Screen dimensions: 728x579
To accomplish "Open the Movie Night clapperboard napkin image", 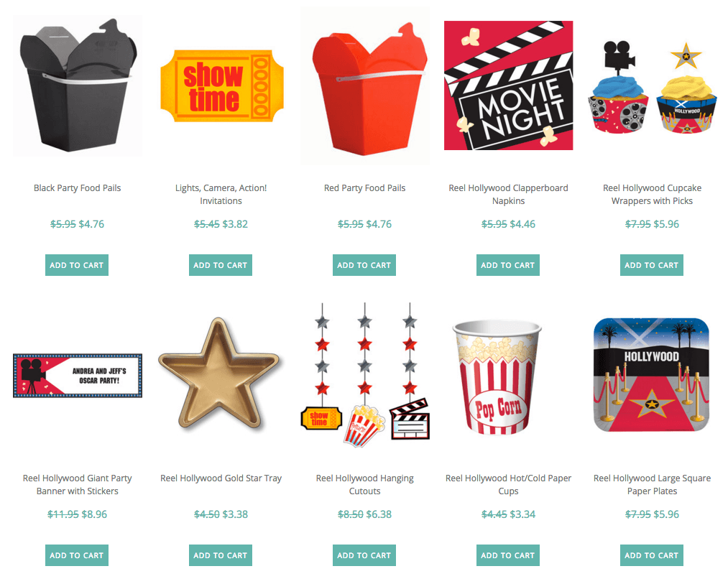I will click(x=508, y=85).
